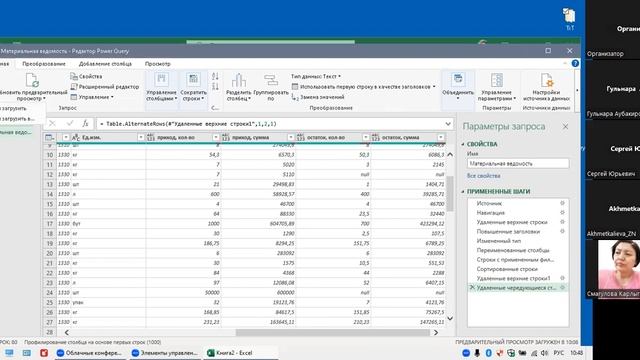This screenshot has width=640, height=360.
Task: Click the Сократить строки ribbon button
Action: point(193,87)
